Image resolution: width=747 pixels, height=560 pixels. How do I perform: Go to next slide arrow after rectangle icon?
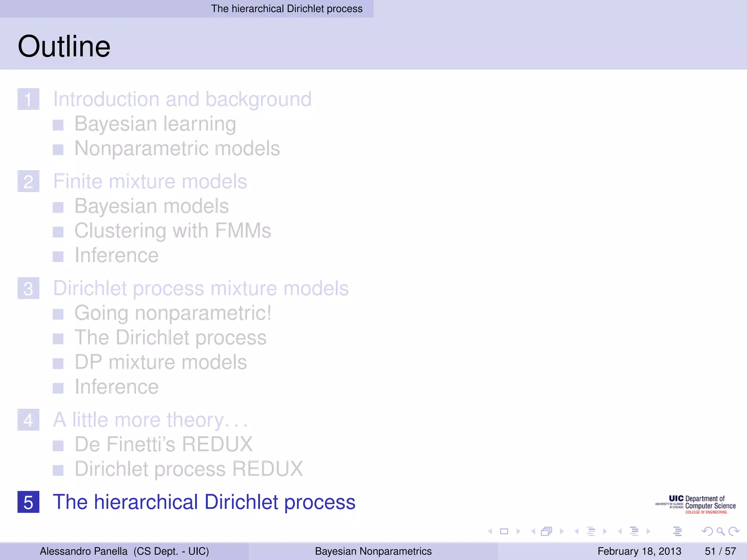[x=518, y=531]
